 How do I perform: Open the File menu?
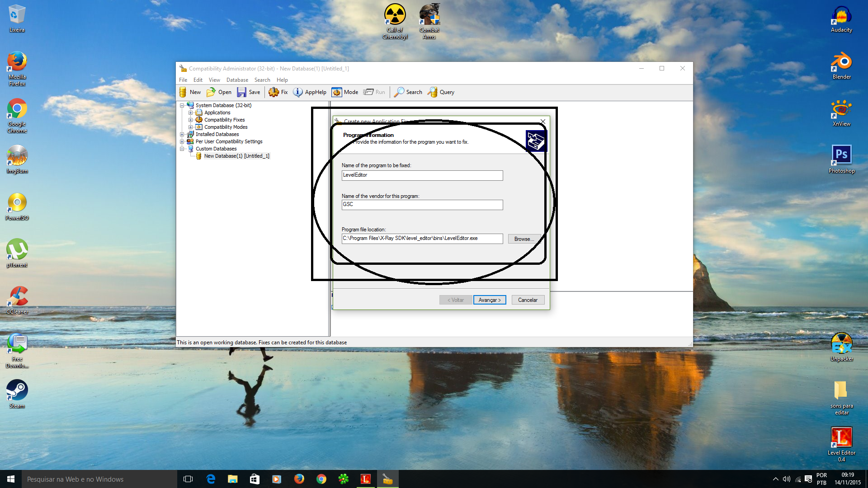click(183, 80)
